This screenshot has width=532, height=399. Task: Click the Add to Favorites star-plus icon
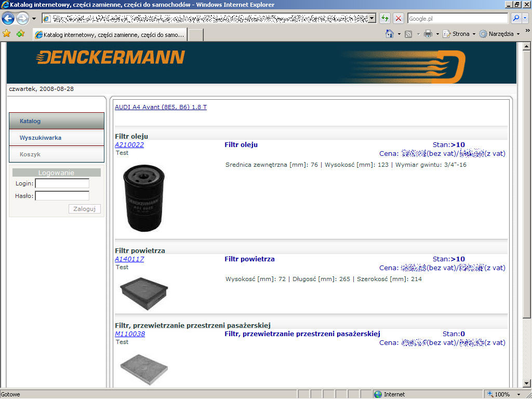coord(20,33)
